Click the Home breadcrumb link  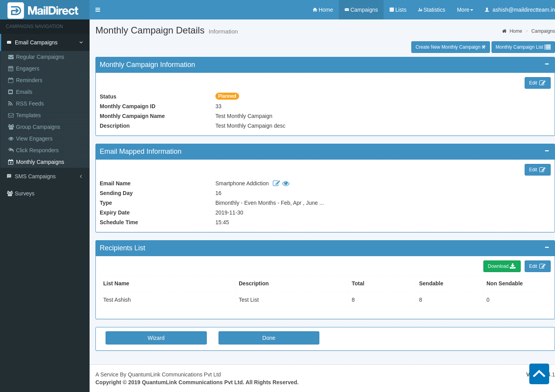click(x=515, y=31)
